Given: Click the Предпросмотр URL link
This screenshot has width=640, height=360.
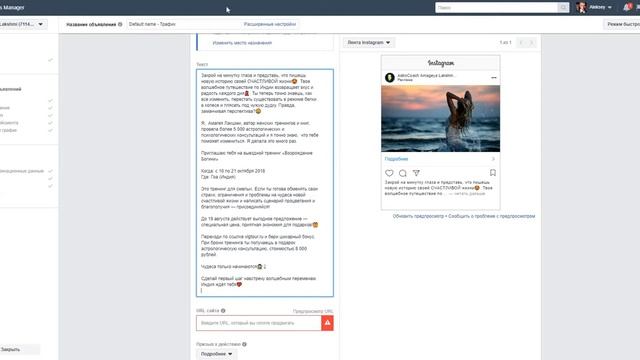Looking at the screenshot, I should (313, 311).
